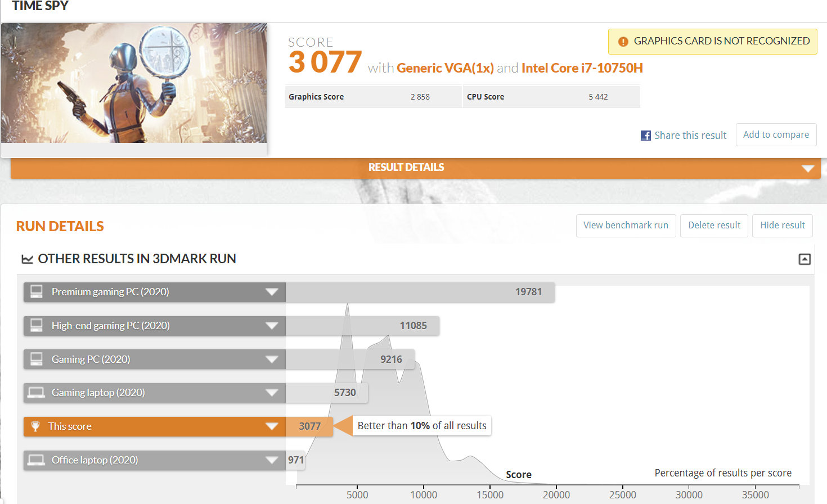This screenshot has height=504, width=827.
Task: Click the 11085 score bar
Action: (x=362, y=326)
